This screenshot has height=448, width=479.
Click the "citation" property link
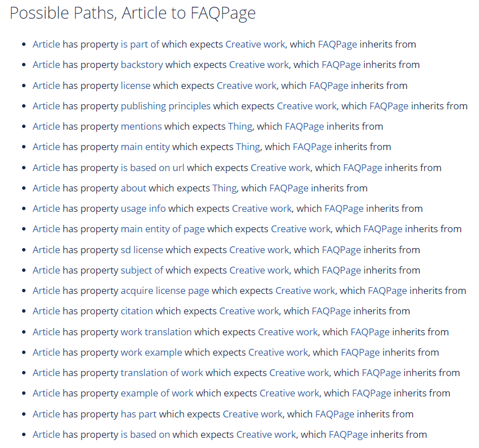pos(137,312)
